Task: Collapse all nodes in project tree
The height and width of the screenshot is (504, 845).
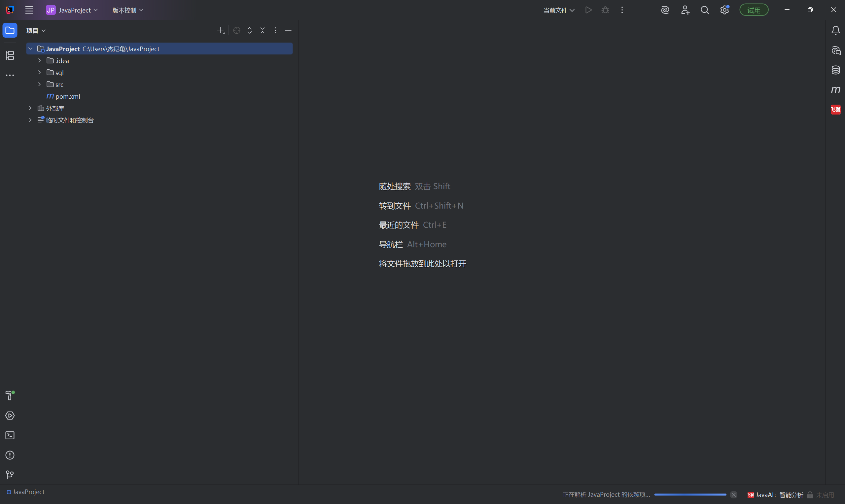Action: point(262,31)
